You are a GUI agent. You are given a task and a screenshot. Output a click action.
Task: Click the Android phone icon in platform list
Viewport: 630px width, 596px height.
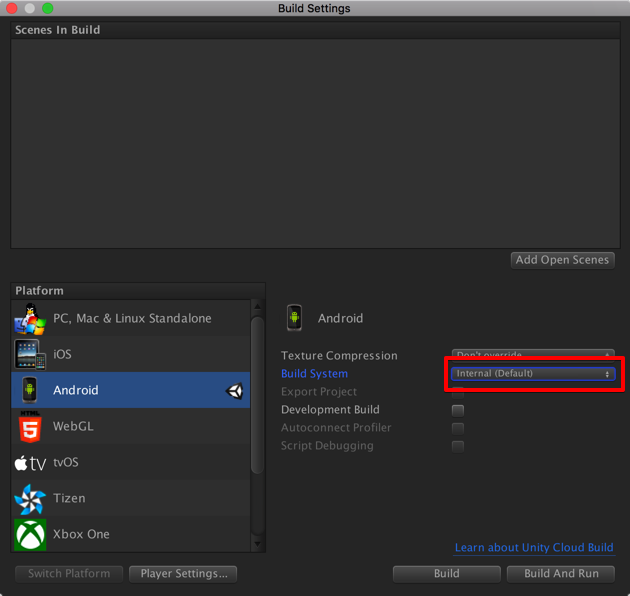(29, 390)
